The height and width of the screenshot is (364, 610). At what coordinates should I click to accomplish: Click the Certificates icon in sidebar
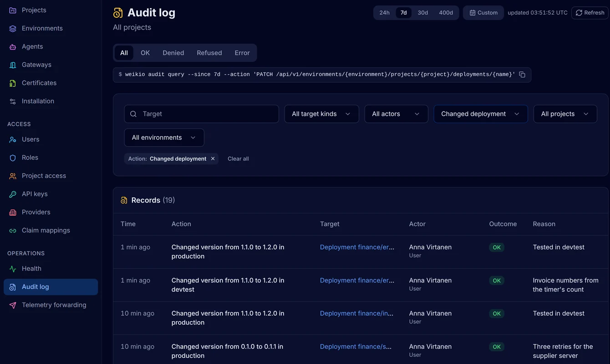pos(13,83)
